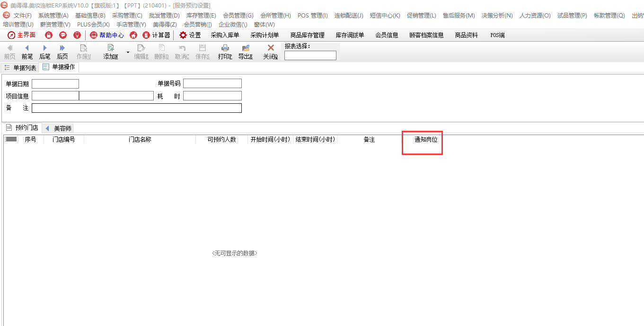Open 帮助中心 help center
644x326 pixels.
tap(107, 35)
